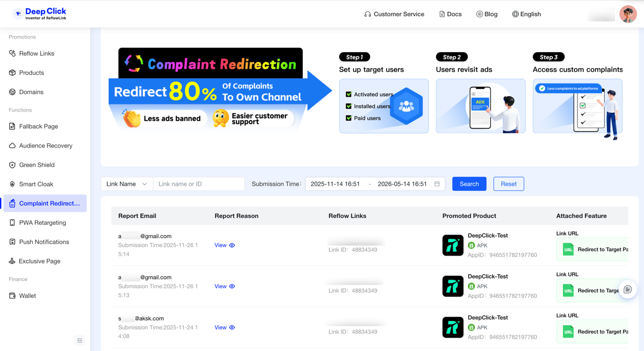Go to Audience Recovery page
The image size is (644, 351).
click(45, 146)
